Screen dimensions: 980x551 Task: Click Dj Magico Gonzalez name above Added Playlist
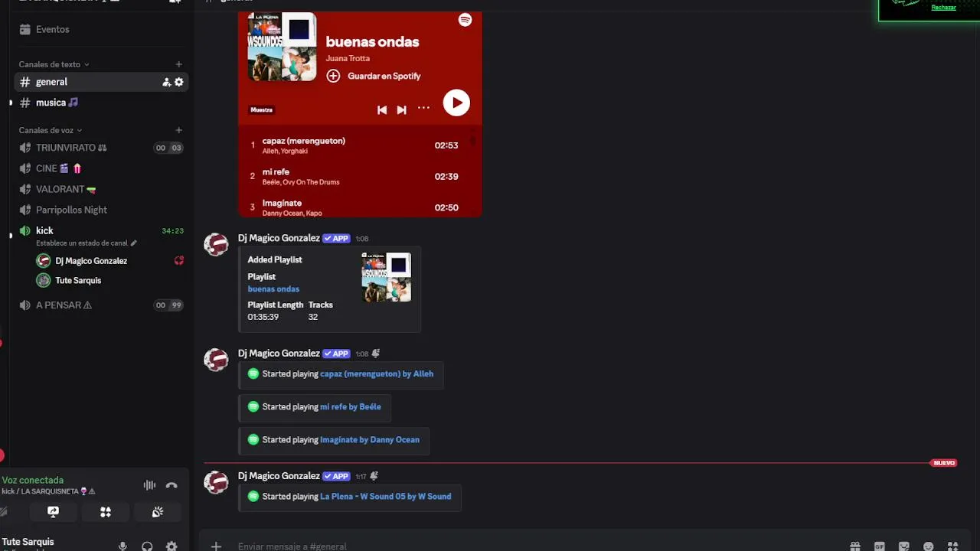coord(279,238)
